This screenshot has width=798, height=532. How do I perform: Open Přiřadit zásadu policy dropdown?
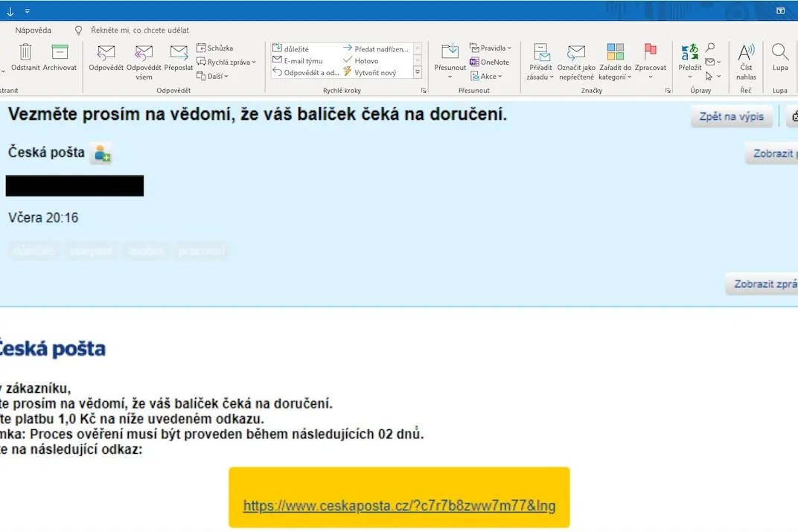(x=540, y=62)
